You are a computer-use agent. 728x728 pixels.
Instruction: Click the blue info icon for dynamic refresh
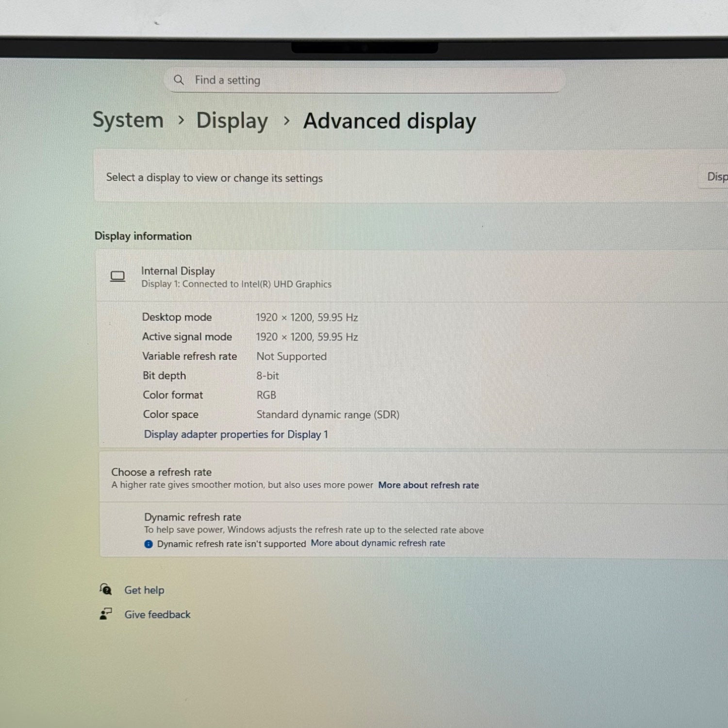tap(149, 544)
